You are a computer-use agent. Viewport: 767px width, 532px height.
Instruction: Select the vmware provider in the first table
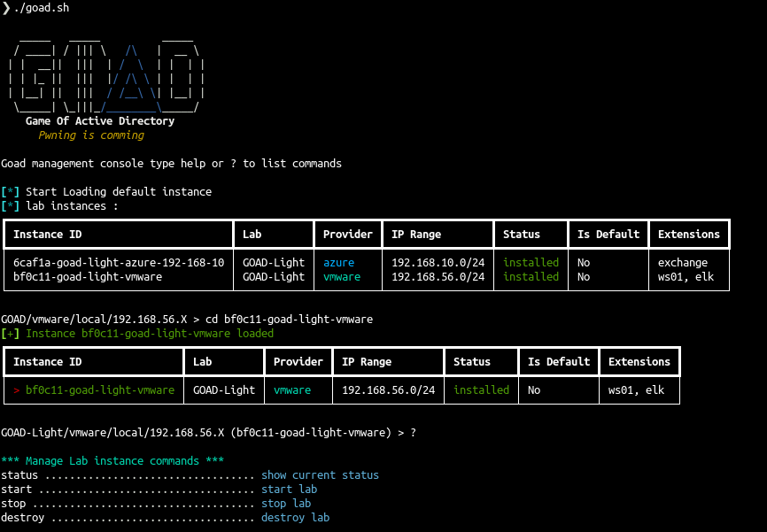coord(341,276)
